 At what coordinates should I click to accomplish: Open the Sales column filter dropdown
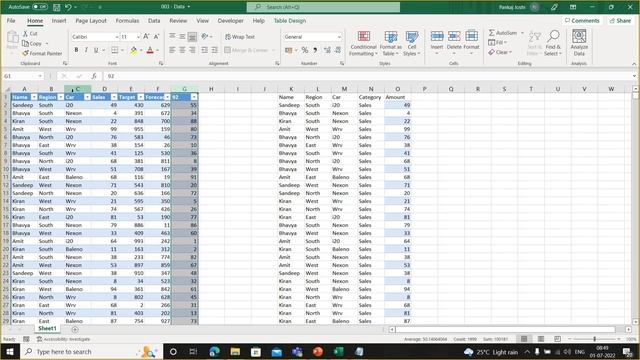[x=114, y=97]
